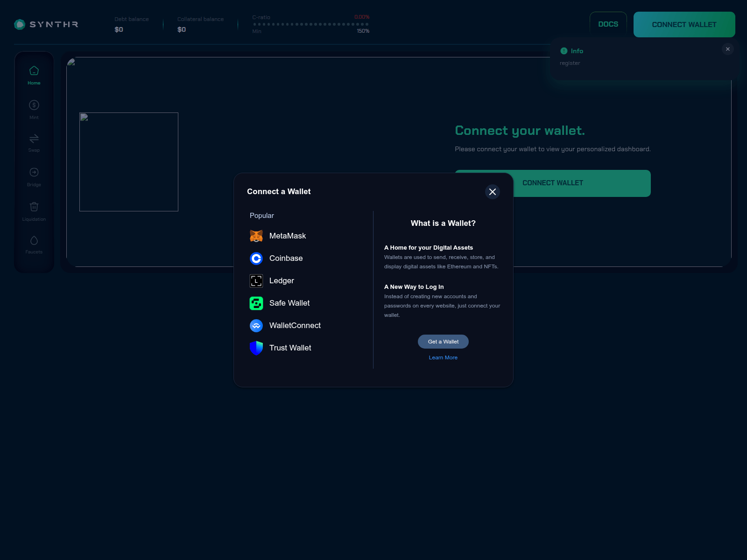Select Coinbase wallet option
The image size is (747, 560).
[306, 259]
